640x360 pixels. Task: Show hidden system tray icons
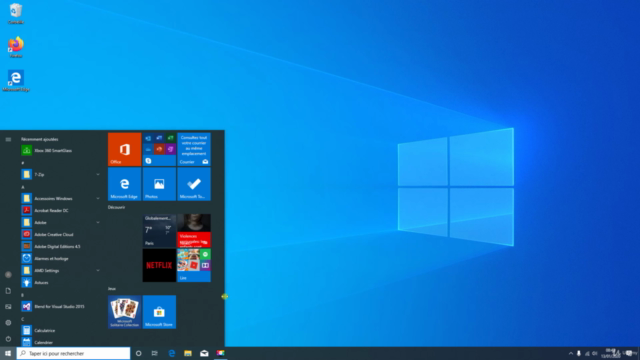(571, 353)
